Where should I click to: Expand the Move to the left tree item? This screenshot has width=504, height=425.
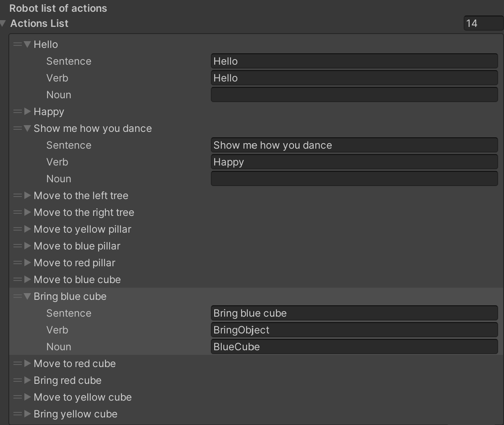point(28,195)
